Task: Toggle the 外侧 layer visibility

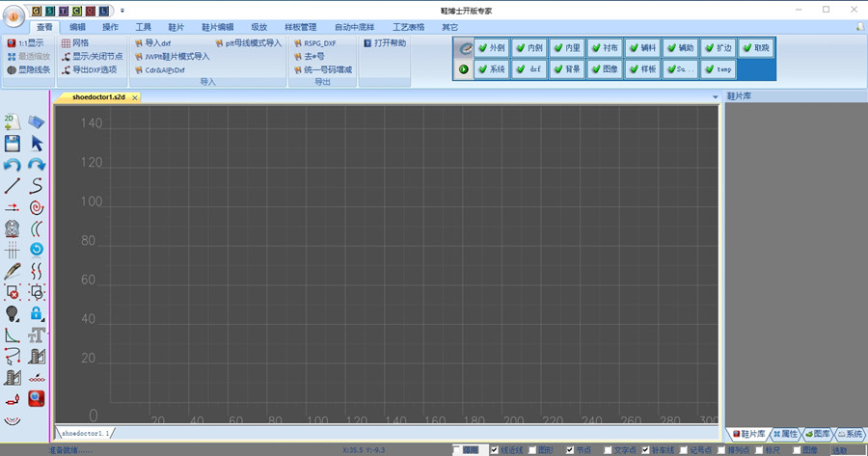Action: 492,48
